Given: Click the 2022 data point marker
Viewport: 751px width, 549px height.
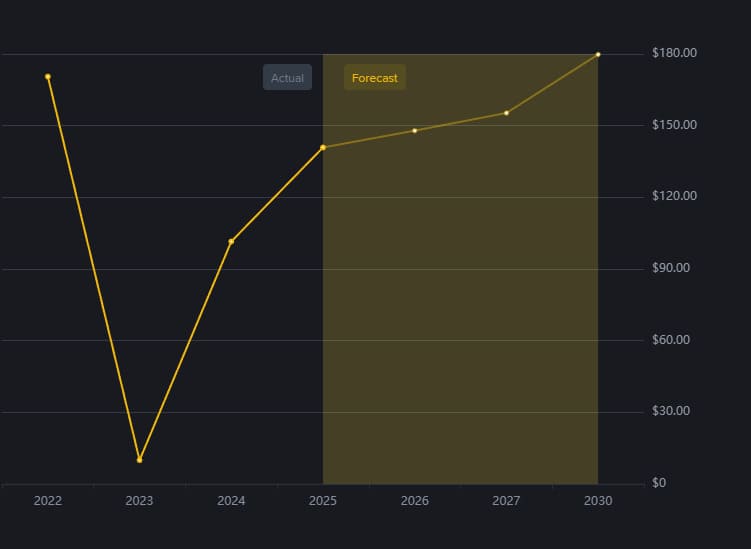Looking at the screenshot, I should 48,77.
